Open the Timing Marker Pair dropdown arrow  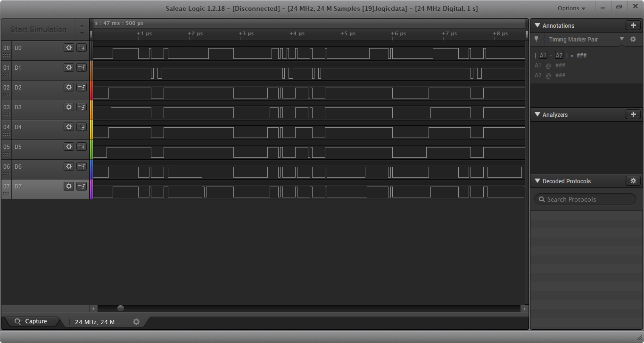click(x=621, y=39)
